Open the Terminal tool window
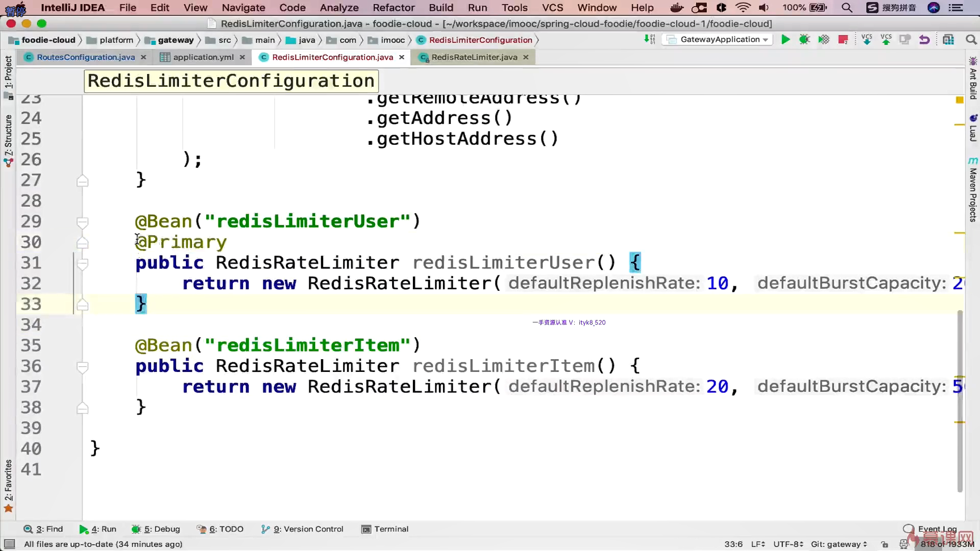This screenshot has height=551, width=980. (x=385, y=529)
